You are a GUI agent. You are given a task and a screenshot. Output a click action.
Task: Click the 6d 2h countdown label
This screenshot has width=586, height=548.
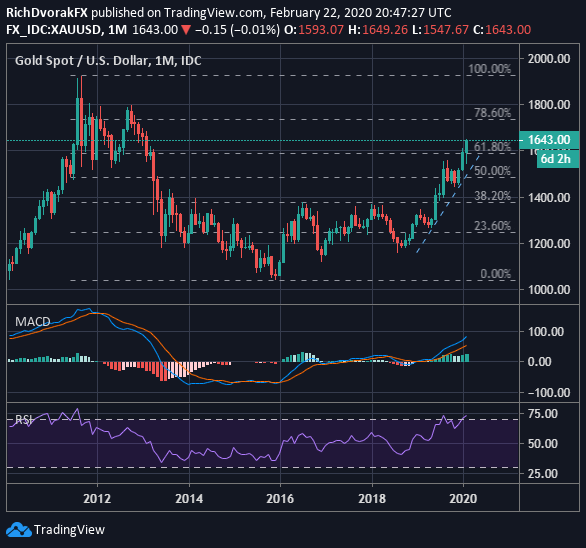pyautogui.click(x=557, y=159)
